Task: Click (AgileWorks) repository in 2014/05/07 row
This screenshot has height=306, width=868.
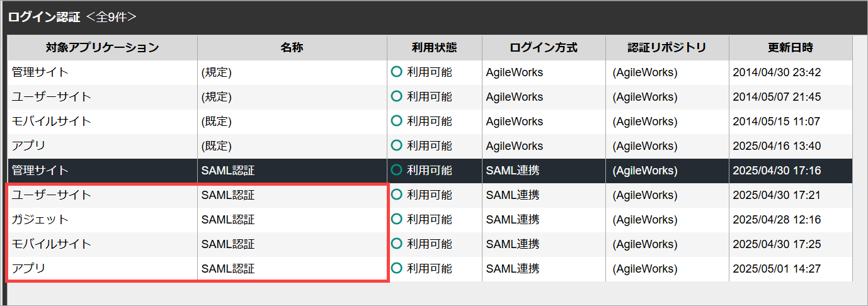Action: click(645, 97)
